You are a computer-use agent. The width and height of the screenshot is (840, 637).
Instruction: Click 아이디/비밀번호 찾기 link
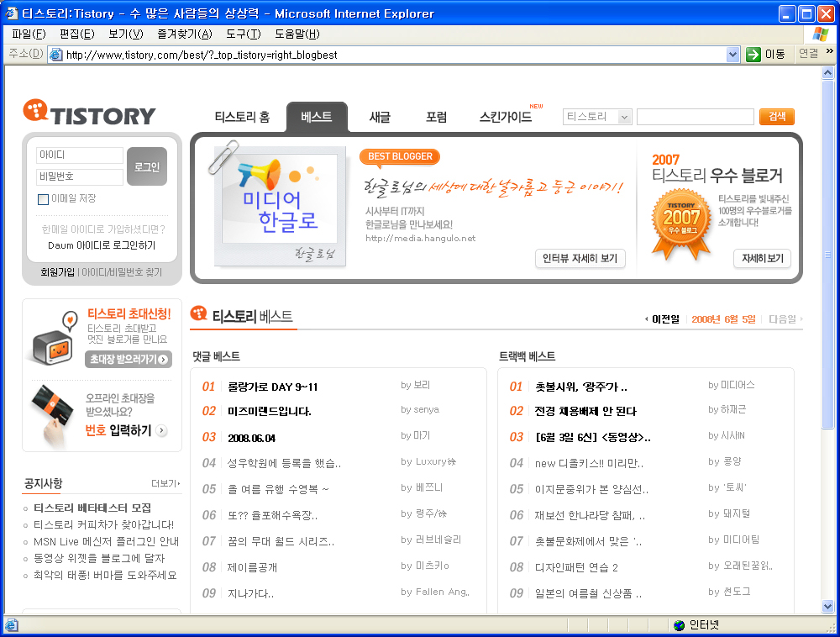(x=122, y=272)
